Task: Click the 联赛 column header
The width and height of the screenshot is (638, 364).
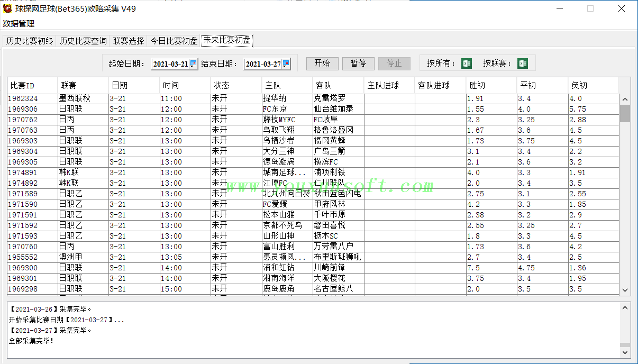Action: click(83, 85)
